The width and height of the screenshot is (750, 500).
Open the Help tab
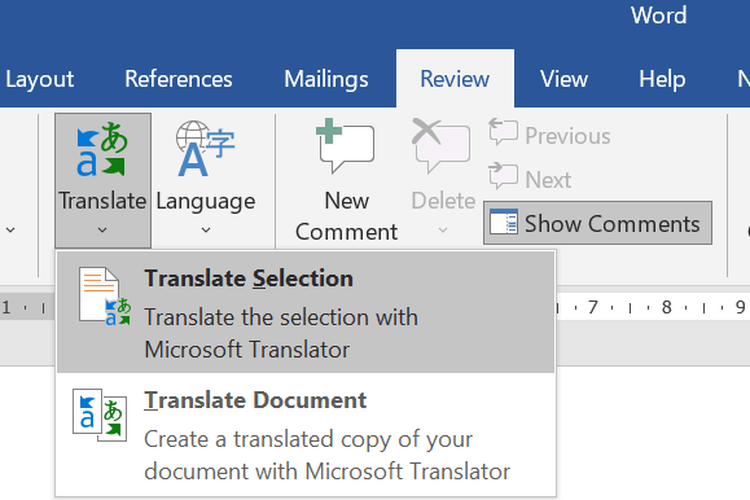662,79
